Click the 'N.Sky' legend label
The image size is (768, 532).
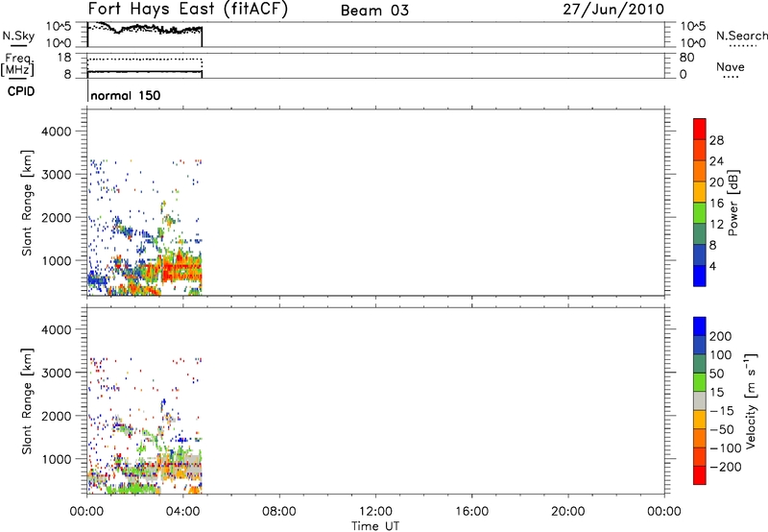tap(18, 36)
